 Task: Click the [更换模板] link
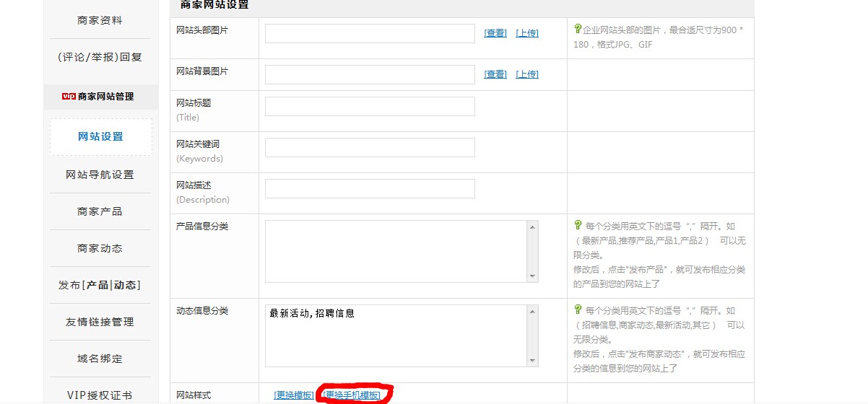[x=294, y=395]
